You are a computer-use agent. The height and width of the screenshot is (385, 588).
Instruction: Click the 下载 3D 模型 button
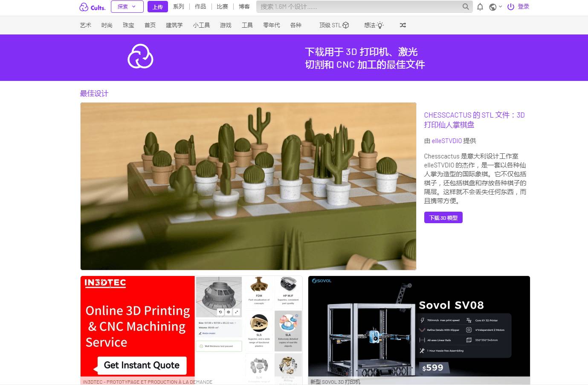point(443,217)
